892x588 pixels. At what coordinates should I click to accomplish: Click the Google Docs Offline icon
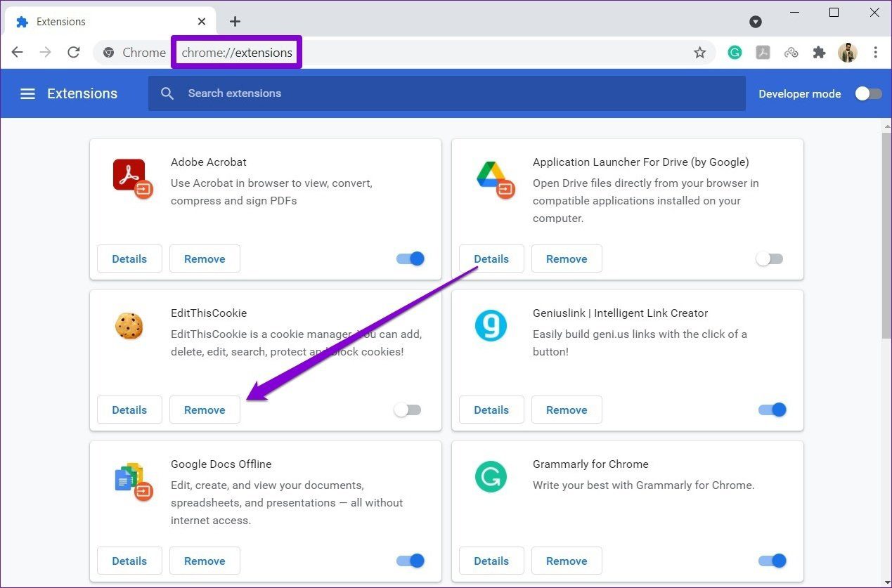click(x=134, y=481)
